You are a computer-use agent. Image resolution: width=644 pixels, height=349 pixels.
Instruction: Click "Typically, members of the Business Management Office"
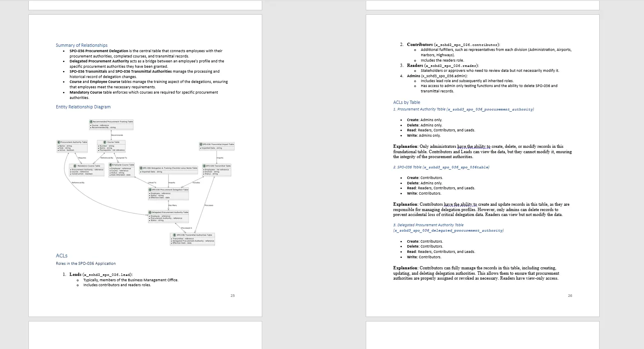(x=131, y=280)
